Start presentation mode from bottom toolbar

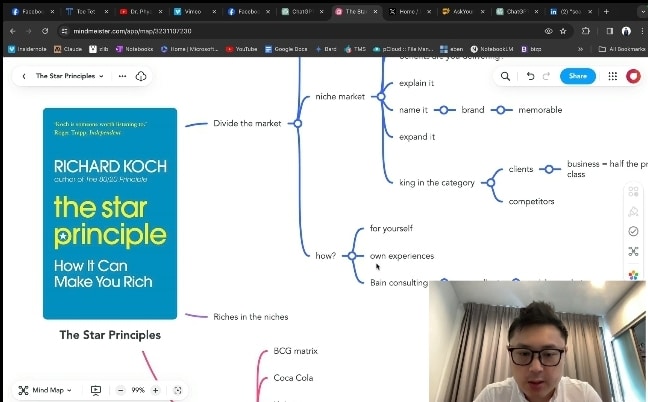click(95, 390)
